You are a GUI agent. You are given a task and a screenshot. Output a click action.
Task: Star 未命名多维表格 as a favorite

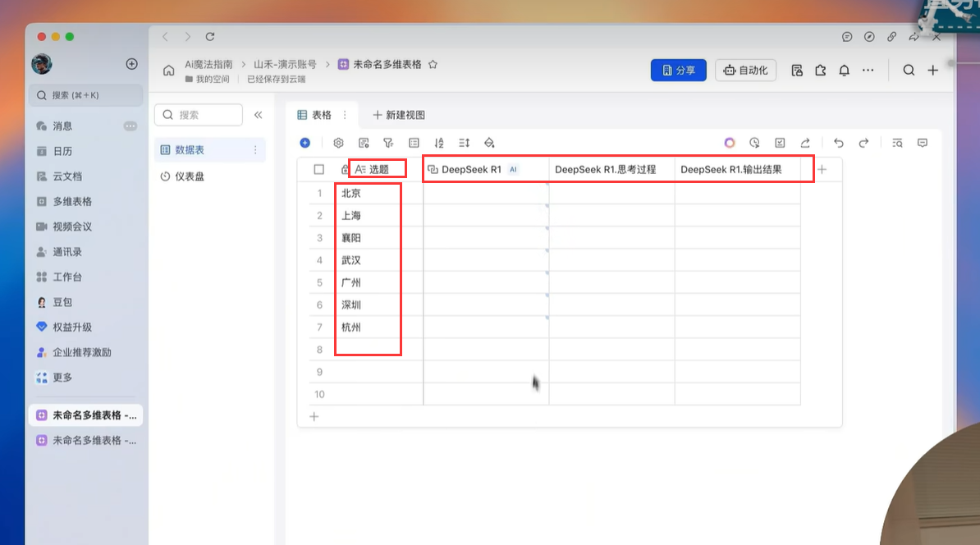click(433, 64)
